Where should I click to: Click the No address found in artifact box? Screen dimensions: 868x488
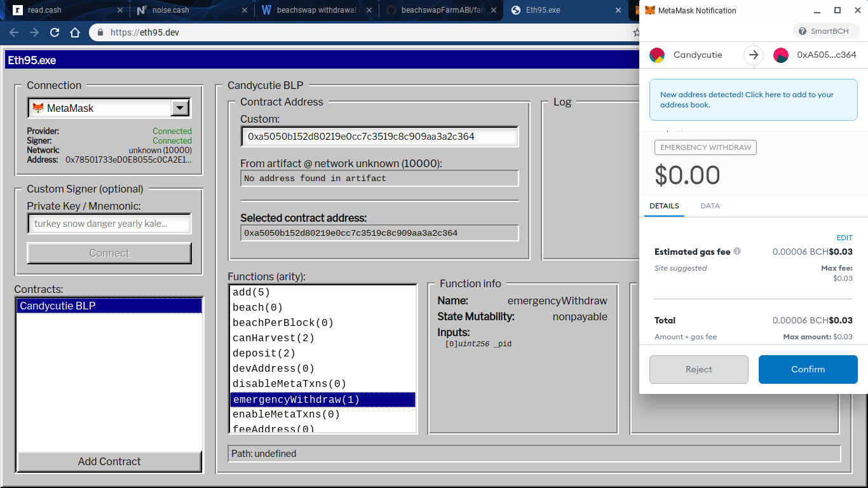(x=380, y=179)
